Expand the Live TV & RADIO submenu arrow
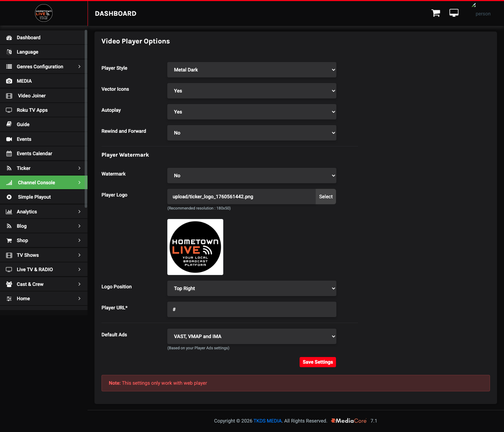 79,269
